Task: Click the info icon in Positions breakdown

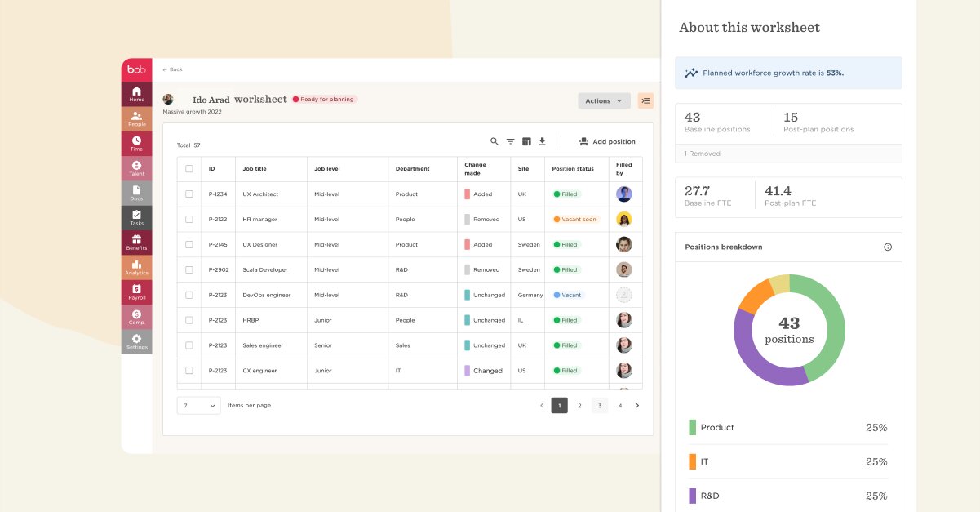Action: point(888,247)
